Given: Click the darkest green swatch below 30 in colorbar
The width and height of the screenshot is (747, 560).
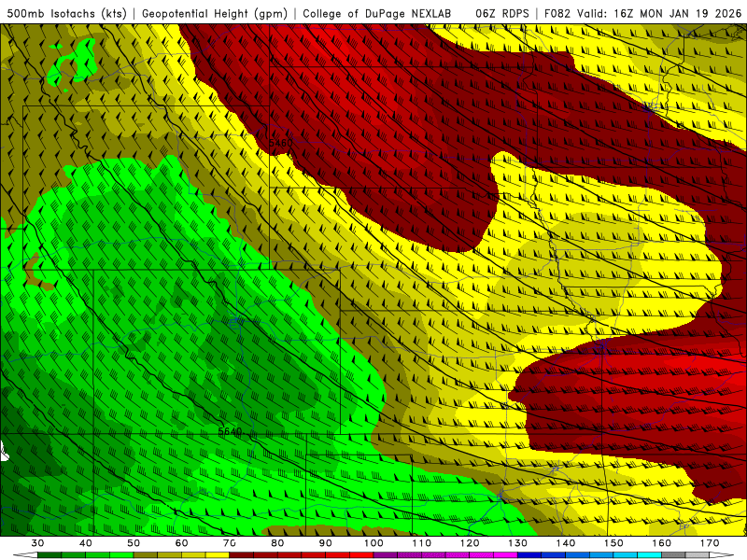Looking at the screenshot, I should pos(49,555).
